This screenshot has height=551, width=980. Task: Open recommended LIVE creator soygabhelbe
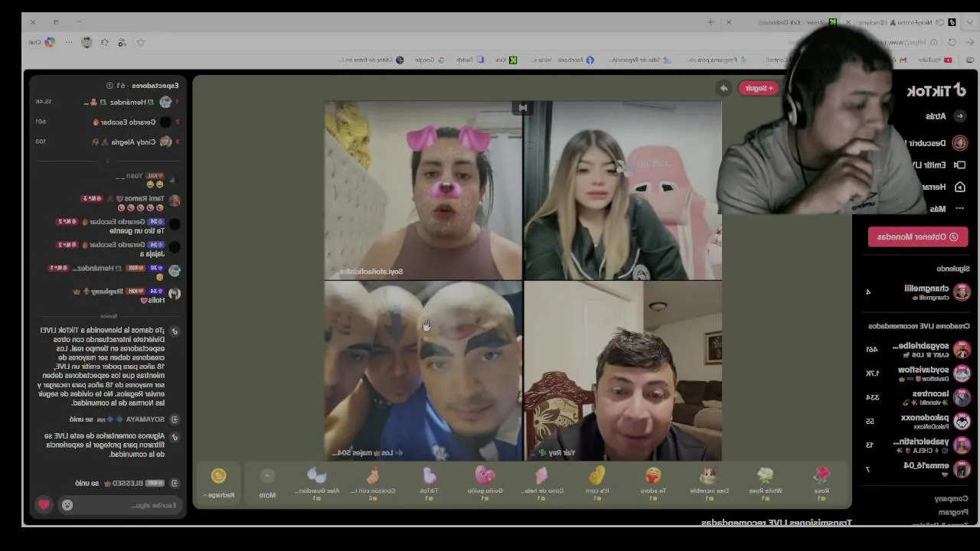(919, 350)
